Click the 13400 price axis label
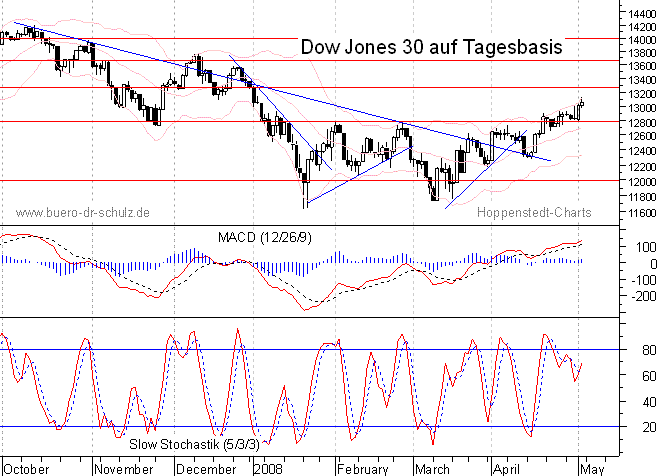This screenshot has height=476, width=660. coord(642,80)
